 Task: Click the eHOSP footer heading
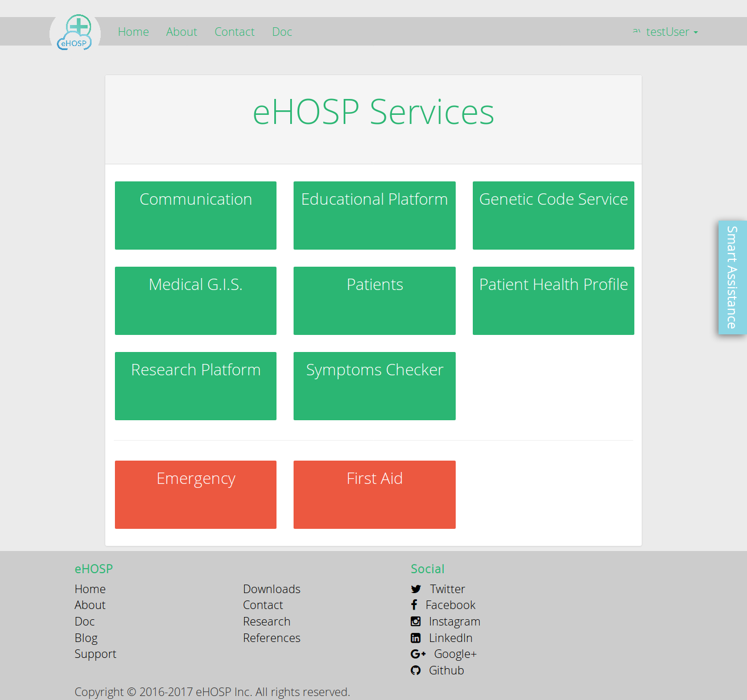point(94,569)
